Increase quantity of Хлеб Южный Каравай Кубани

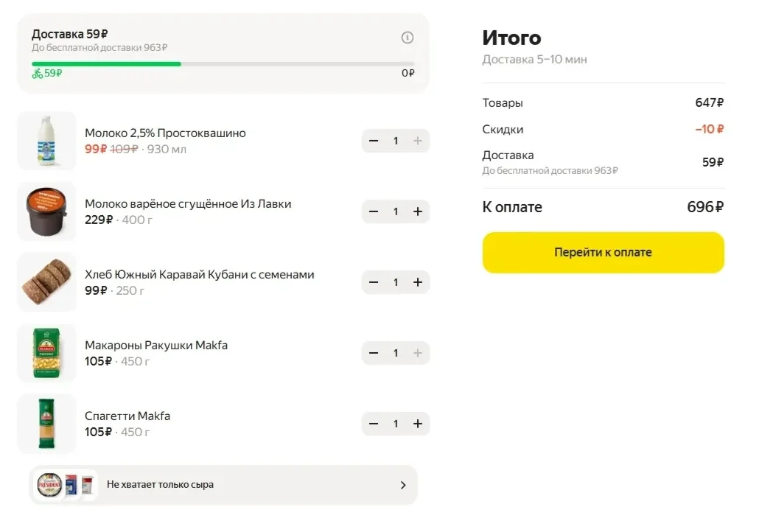coord(418,282)
